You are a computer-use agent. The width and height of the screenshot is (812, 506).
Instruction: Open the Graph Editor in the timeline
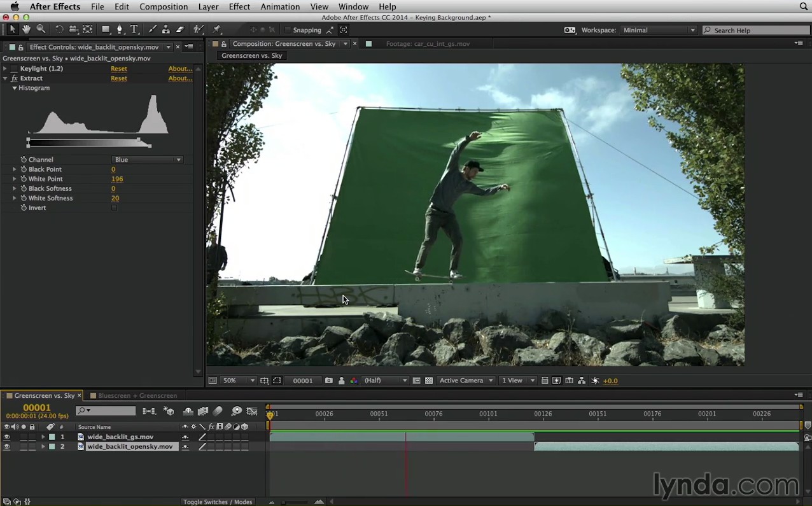point(252,411)
